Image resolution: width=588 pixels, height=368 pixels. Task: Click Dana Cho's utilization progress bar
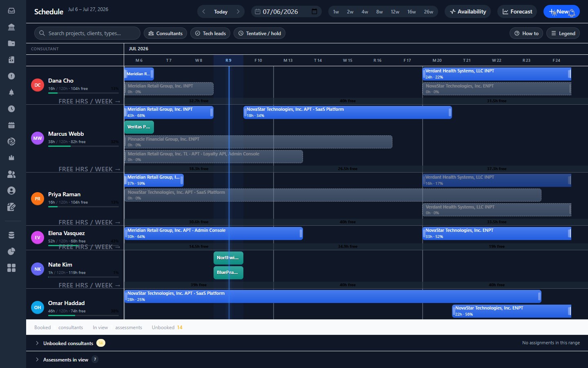pos(83,93)
